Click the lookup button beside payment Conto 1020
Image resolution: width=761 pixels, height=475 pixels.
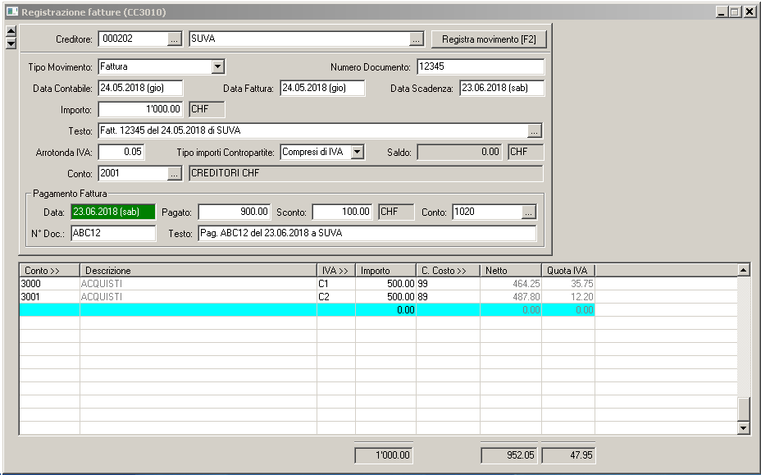pos(529,212)
